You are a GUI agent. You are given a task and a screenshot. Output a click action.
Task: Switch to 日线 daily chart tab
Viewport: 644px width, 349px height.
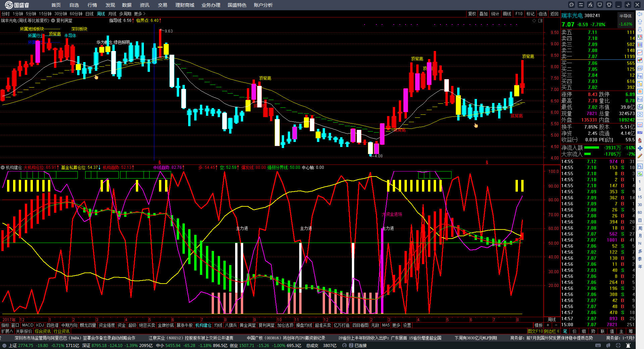90,14
